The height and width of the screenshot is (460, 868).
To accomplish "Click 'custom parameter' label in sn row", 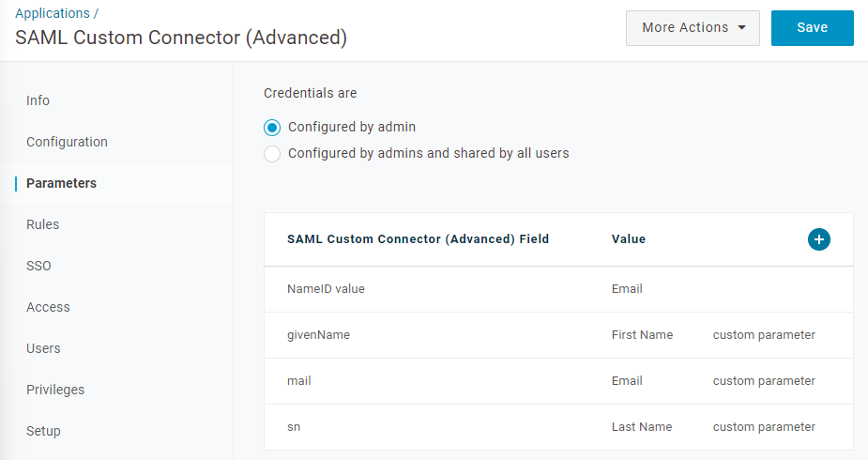I will (x=764, y=427).
